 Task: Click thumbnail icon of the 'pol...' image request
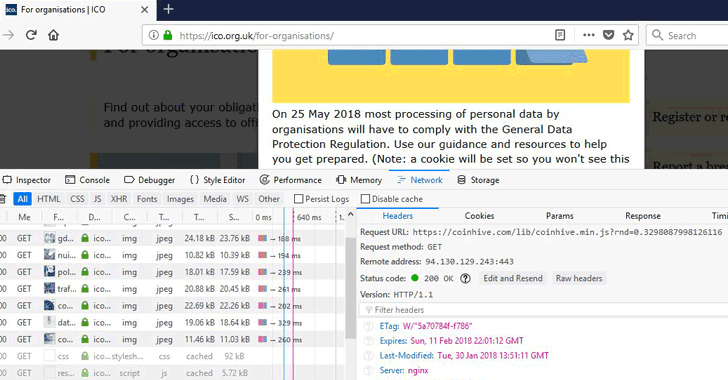point(49,272)
